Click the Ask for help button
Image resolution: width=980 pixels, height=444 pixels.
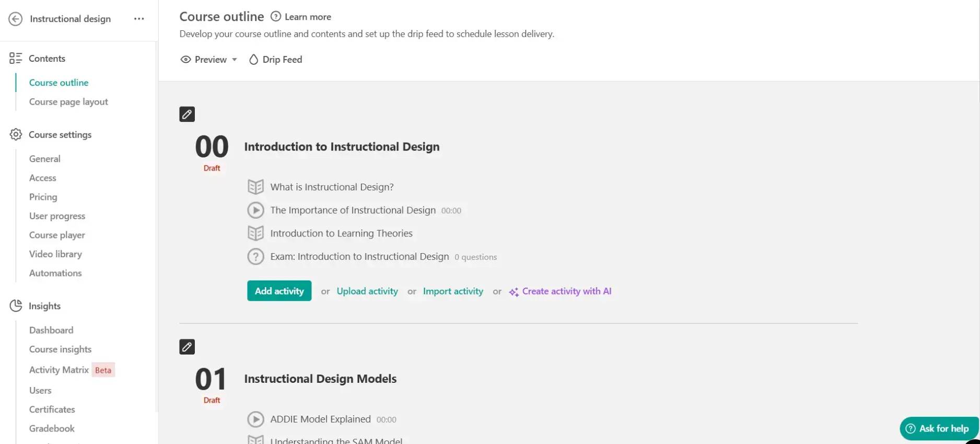click(x=939, y=428)
